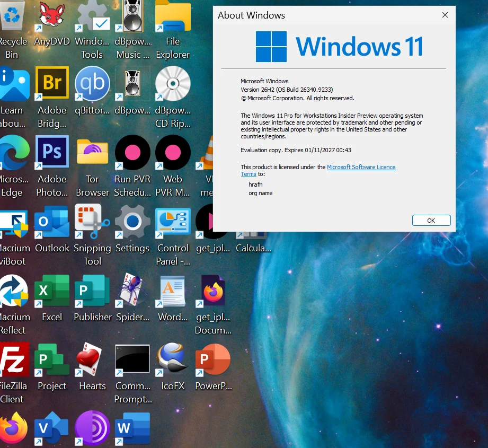Launch IcoFX shortcut

[x=173, y=359]
